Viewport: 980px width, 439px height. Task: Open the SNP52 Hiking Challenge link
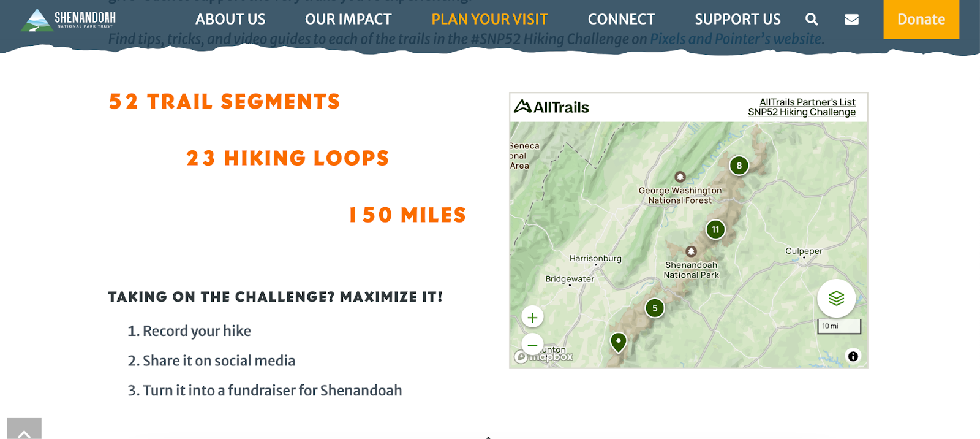click(x=801, y=112)
